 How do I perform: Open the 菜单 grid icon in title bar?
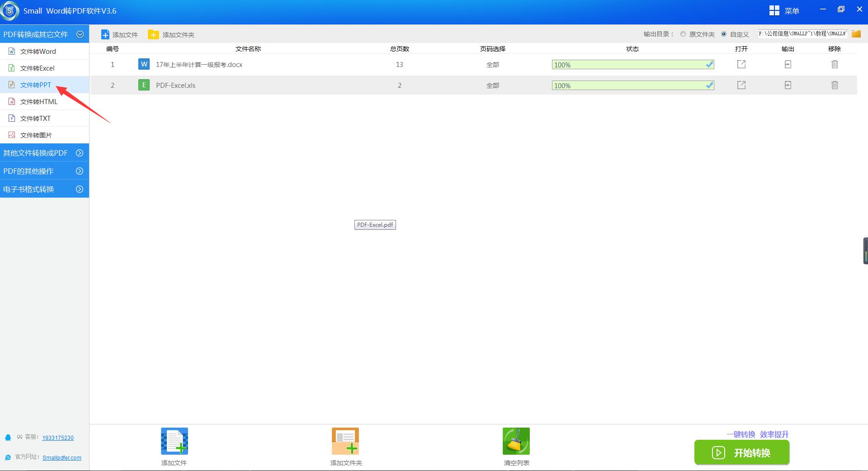click(x=774, y=11)
